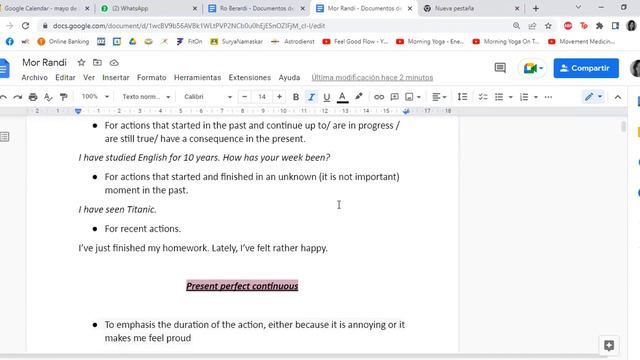Add a comment from the toolbar
Screen dimensions: 640x360
pos(394,97)
